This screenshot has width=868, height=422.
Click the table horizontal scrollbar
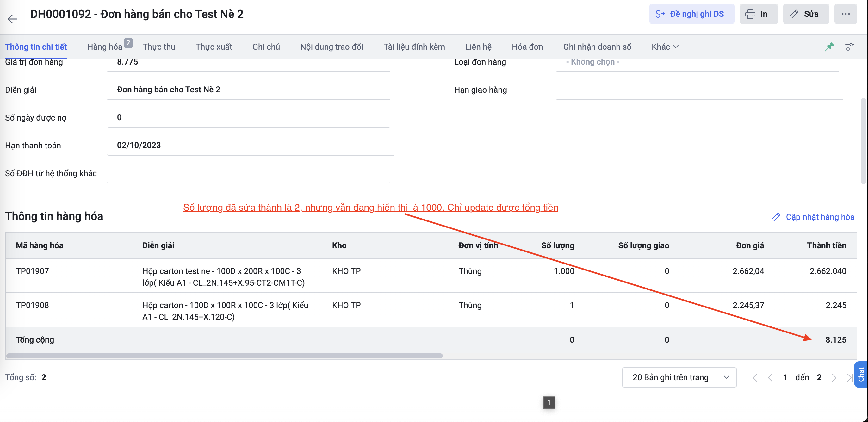pyautogui.click(x=224, y=356)
